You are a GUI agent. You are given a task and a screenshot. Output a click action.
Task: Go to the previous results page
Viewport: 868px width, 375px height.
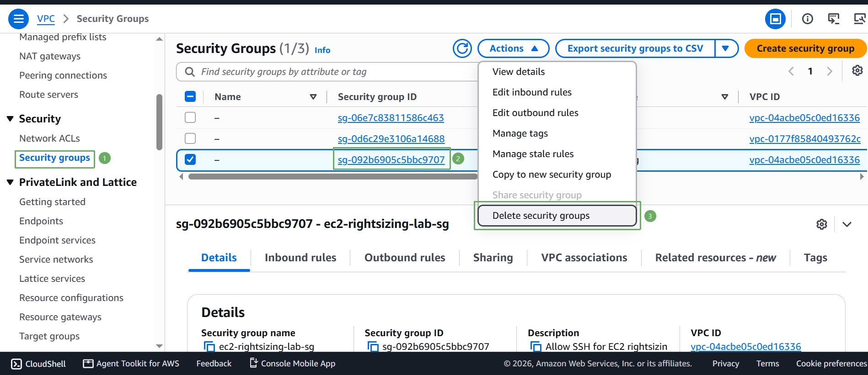click(791, 71)
